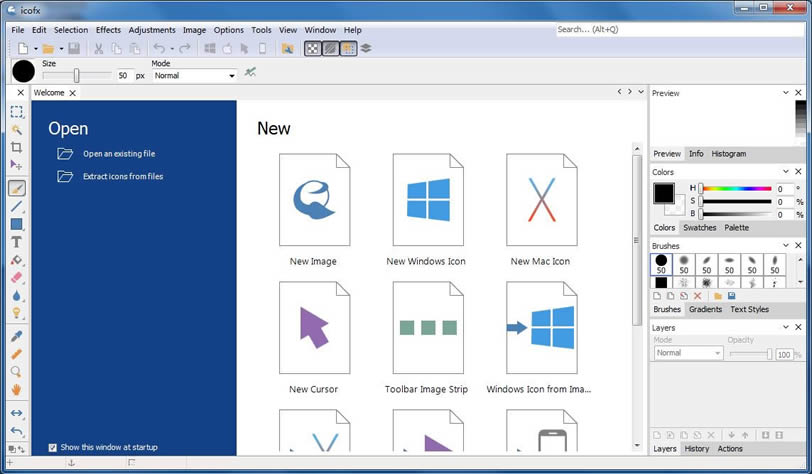Open the Adjustments menu
Screen dimensions: 812x474
coord(152,30)
